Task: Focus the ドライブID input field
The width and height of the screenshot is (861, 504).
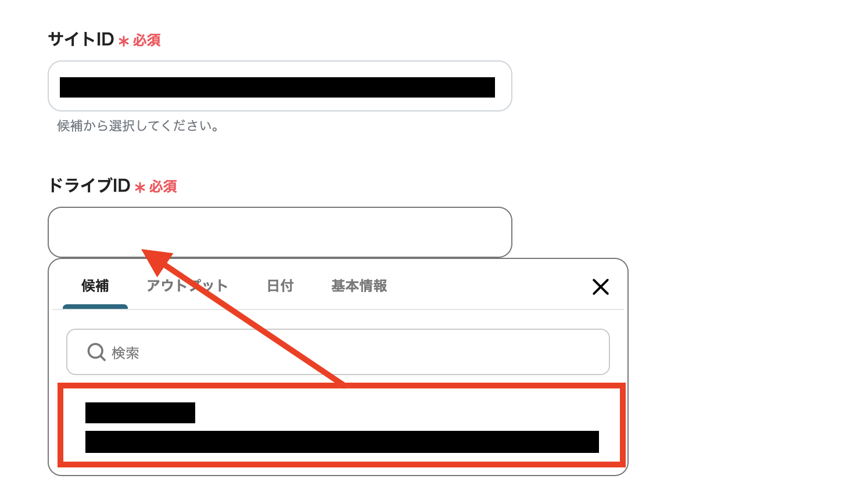Action: coord(280,232)
